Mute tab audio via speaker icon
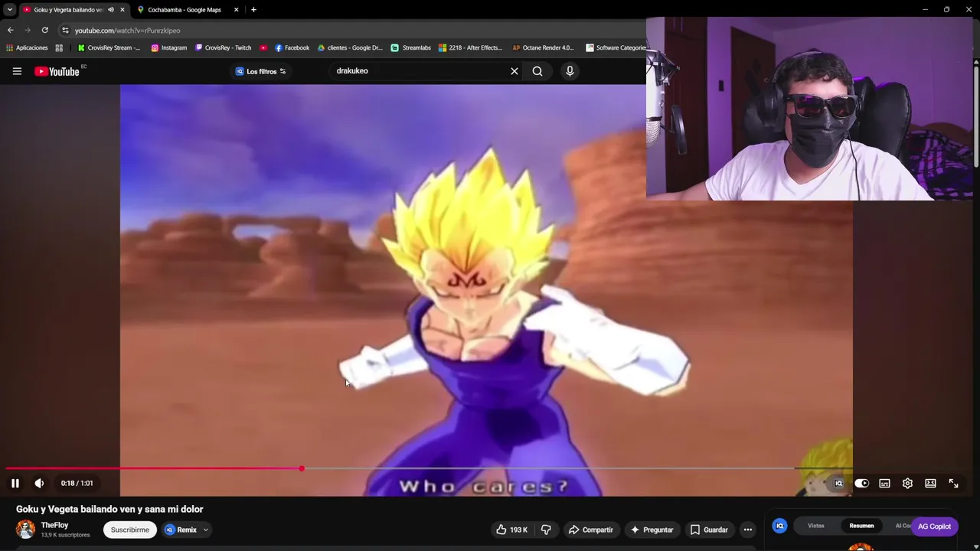The height and width of the screenshot is (551, 980). tap(110, 10)
